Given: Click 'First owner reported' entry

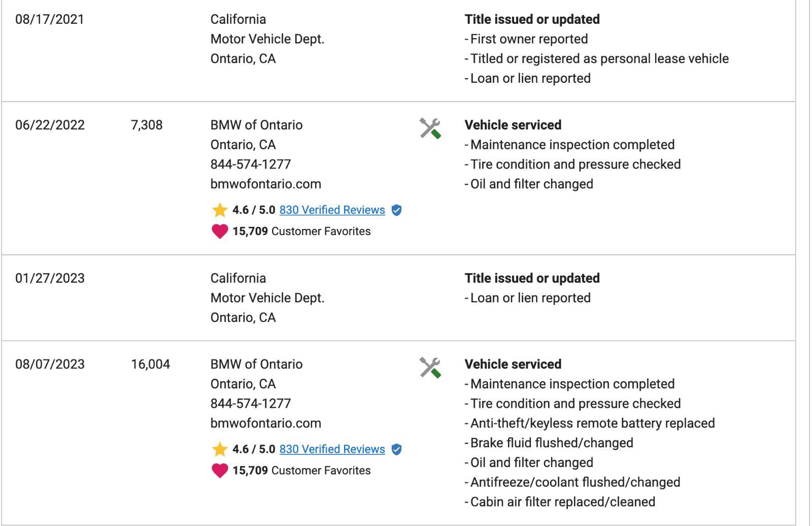Looking at the screenshot, I should tap(526, 39).
